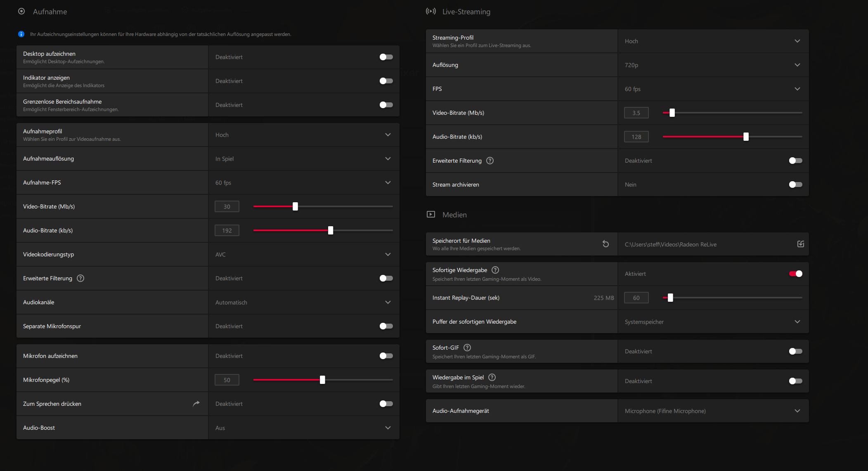Disable the Sofortige Wiedergabe toggle
The height and width of the screenshot is (471, 868).
coord(795,274)
